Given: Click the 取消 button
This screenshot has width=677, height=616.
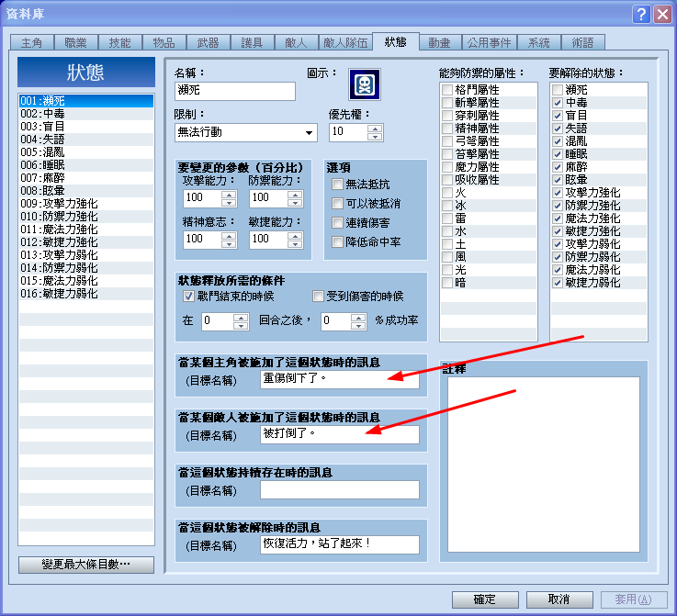Looking at the screenshot, I should tap(559, 599).
